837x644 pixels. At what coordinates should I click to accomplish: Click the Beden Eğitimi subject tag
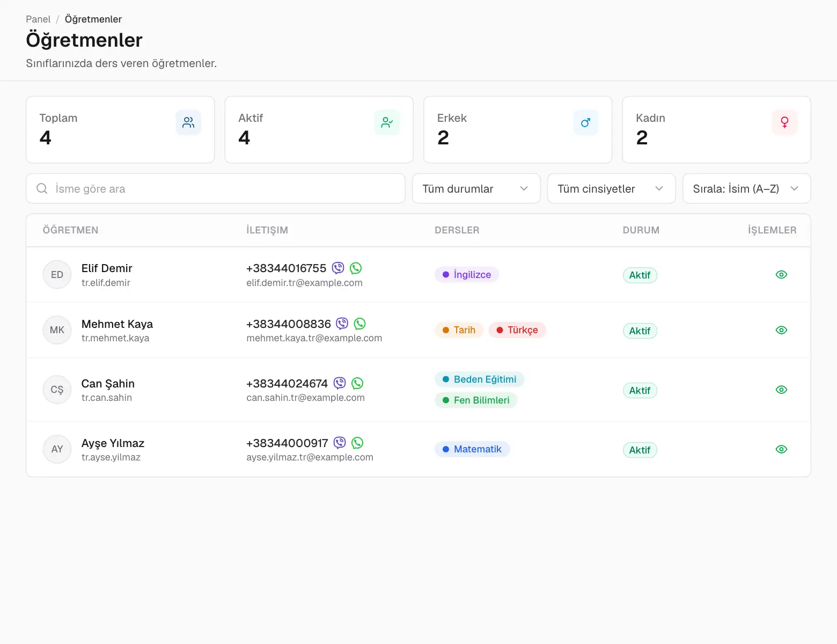480,379
